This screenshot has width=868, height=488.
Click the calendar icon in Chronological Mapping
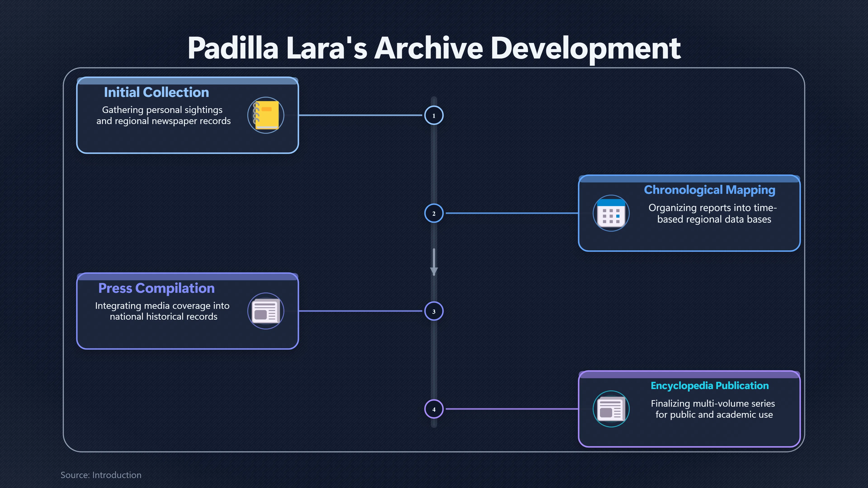coord(611,213)
